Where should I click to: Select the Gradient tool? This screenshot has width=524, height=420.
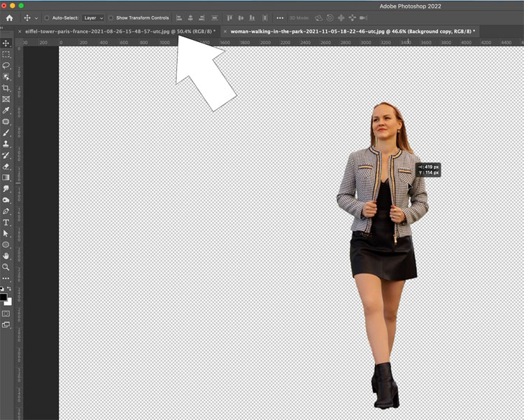[x=6, y=178]
